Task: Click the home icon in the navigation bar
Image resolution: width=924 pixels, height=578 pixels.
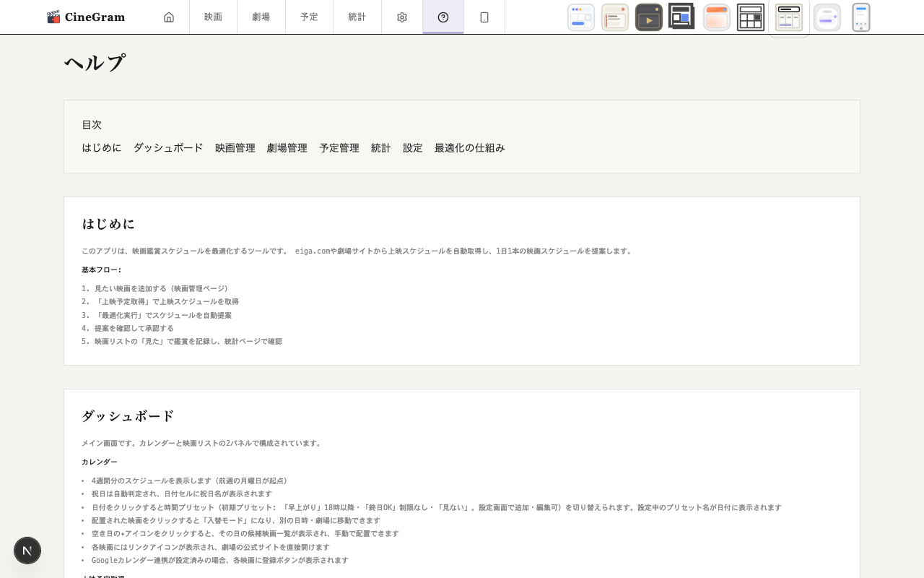Action: (168, 17)
